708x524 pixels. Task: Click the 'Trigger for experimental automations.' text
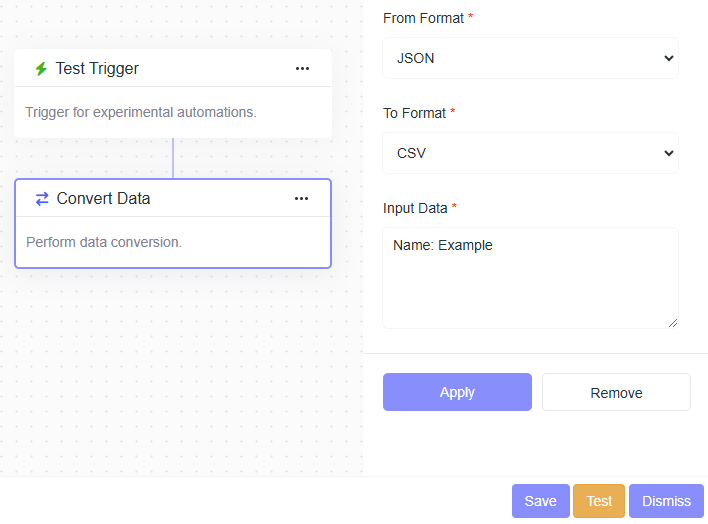tap(141, 112)
